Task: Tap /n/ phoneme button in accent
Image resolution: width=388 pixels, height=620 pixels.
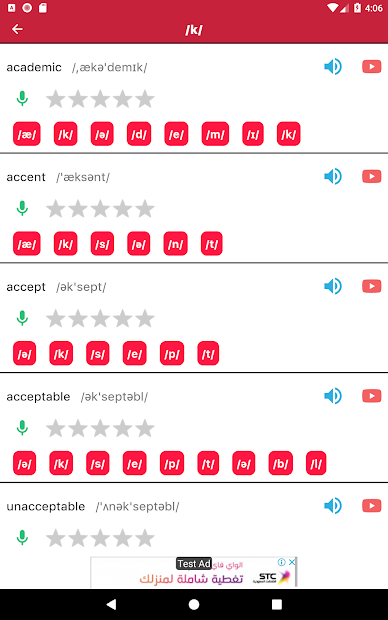Action: 175,244
